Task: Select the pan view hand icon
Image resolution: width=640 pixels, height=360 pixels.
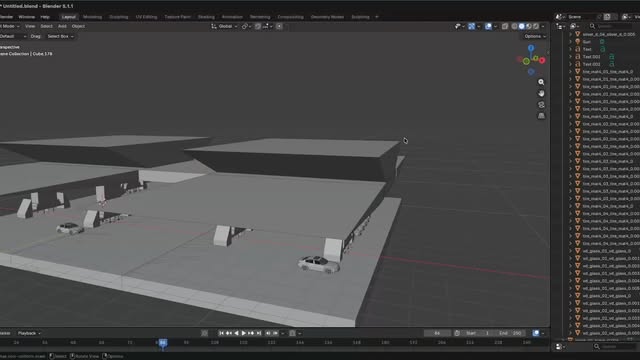Action: (541, 93)
